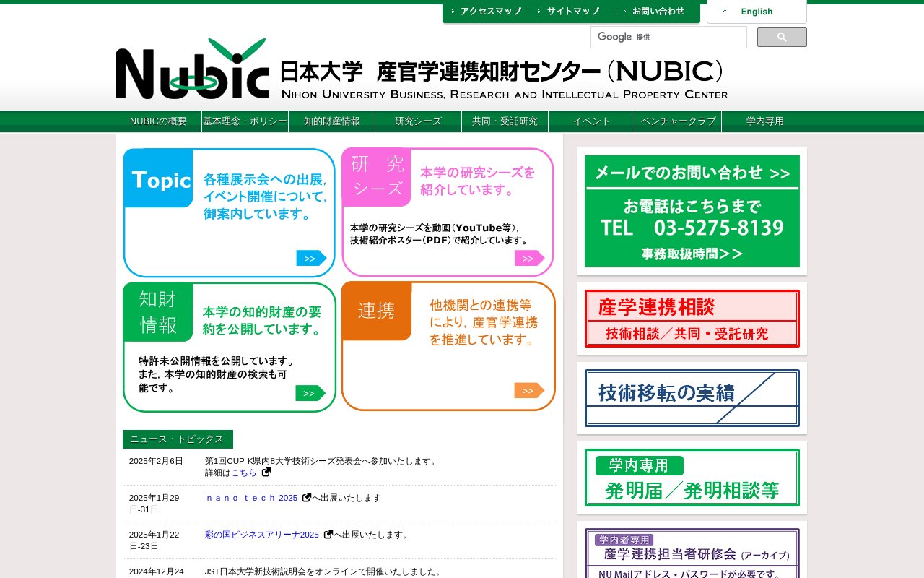Follow the 彩の国ビジネスアリーナ2025 link
924x578 pixels.
tap(262, 535)
